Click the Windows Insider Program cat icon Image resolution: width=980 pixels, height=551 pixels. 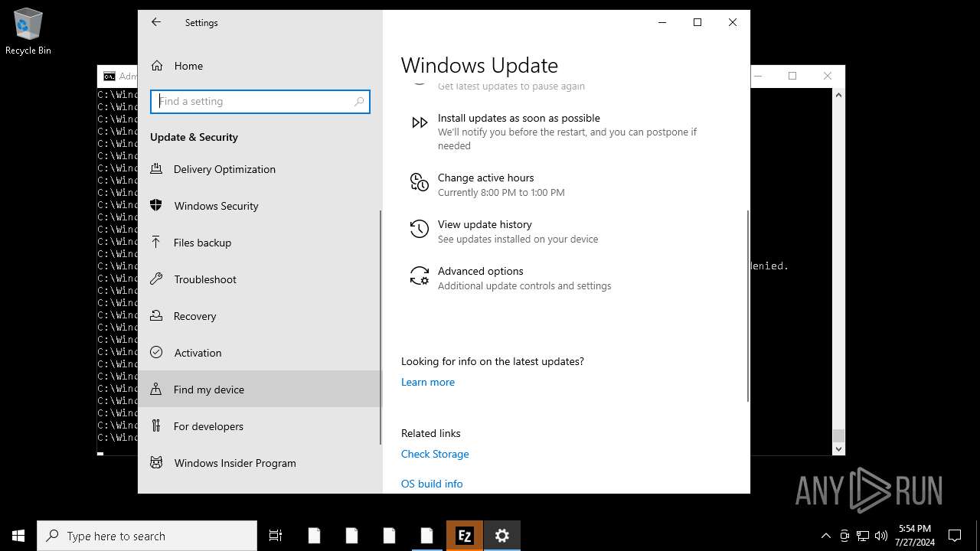coord(156,463)
